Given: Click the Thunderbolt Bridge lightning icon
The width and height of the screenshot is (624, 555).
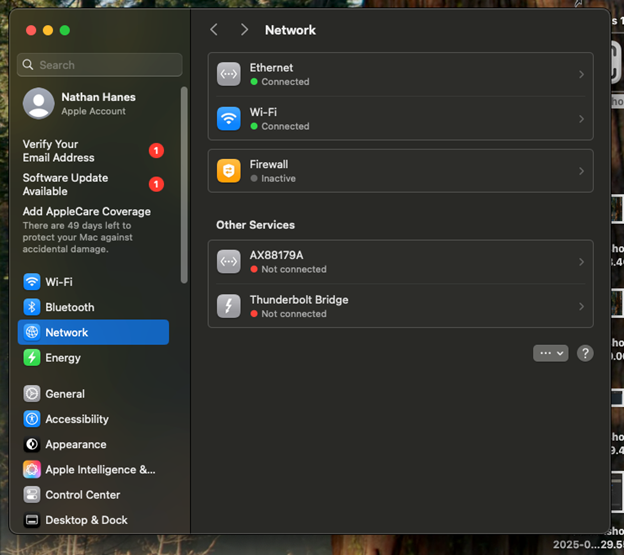Looking at the screenshot, I should click(228, 306).
